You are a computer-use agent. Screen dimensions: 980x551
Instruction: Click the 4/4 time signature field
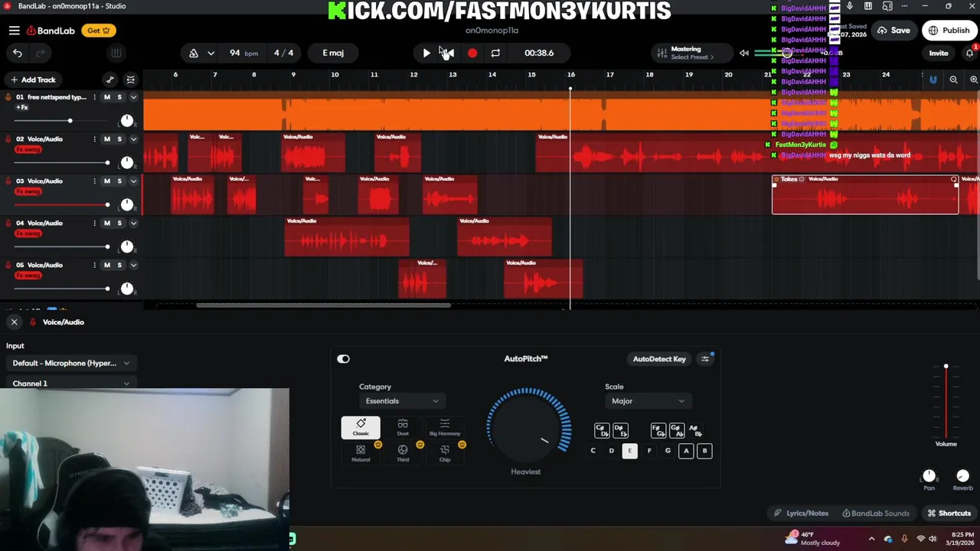click(283, 53)
